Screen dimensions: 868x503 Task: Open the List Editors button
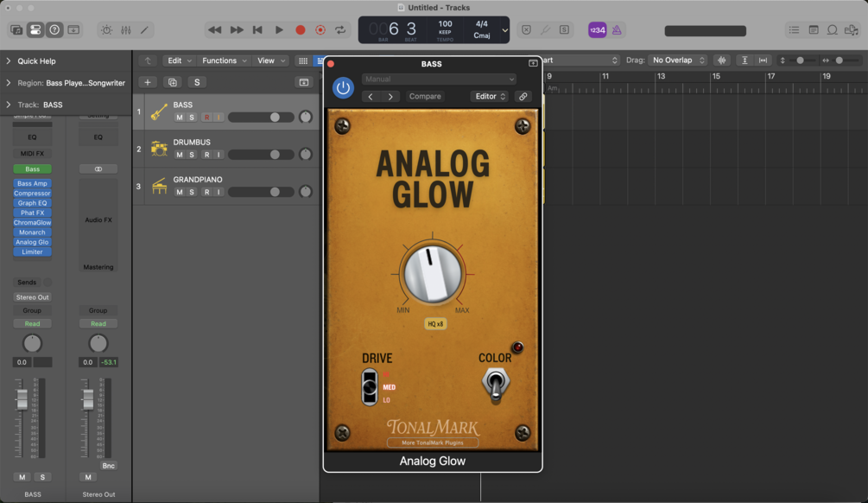tap(794, 30)
